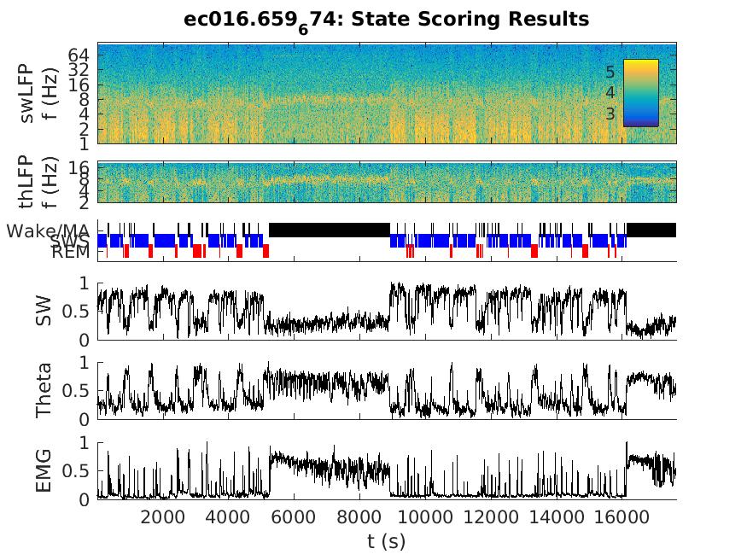Click the long black Wake bar spanning 6000–8000 s
The image size is (747, 560).
coord(330,230)
